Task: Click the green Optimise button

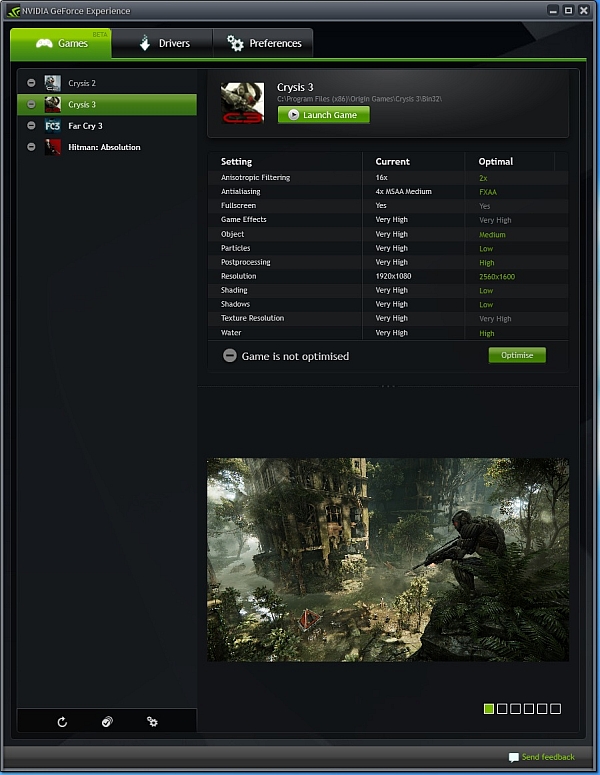Action: pos(517,355)
